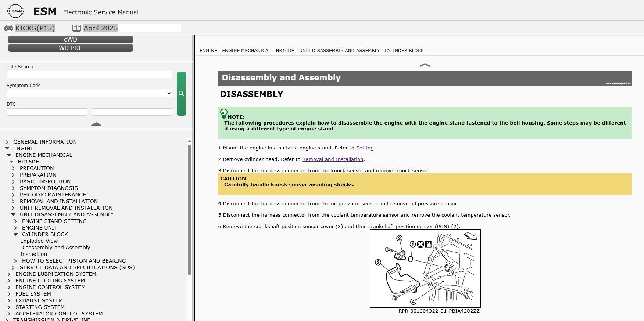Expand the ENGINE LUBRICATION SYSTEM node
Image resolution: width=644 pixels, height=321 pixels.
pos(9,274)
